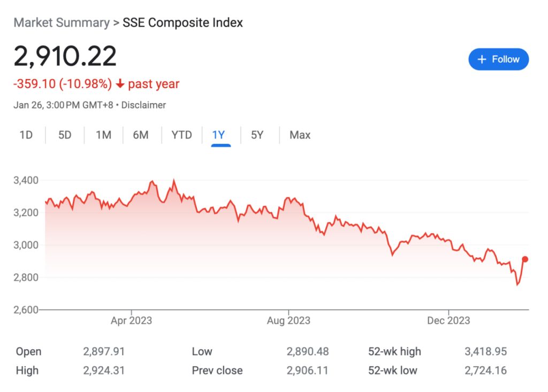The image size is (548, 392).
Task: Select the 1Y range tab
Action: pyautogui.click(x=218, y=135)
